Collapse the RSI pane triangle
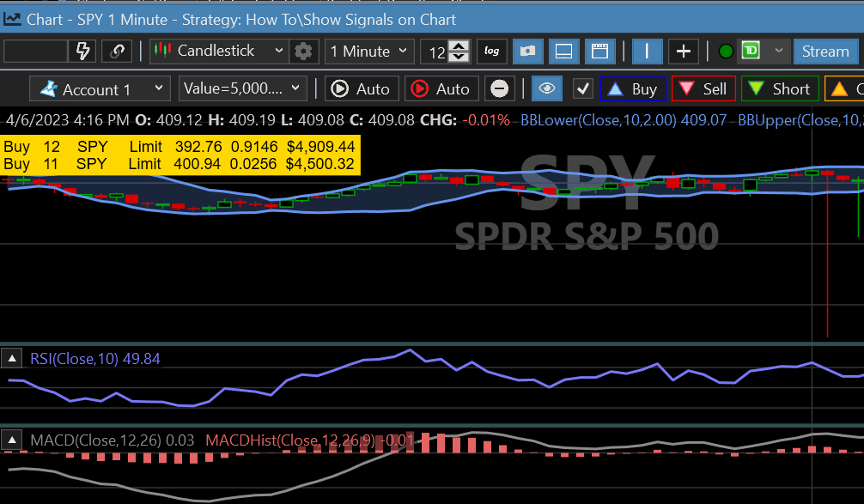Viewport: 864px width, 504px height. 11,359
